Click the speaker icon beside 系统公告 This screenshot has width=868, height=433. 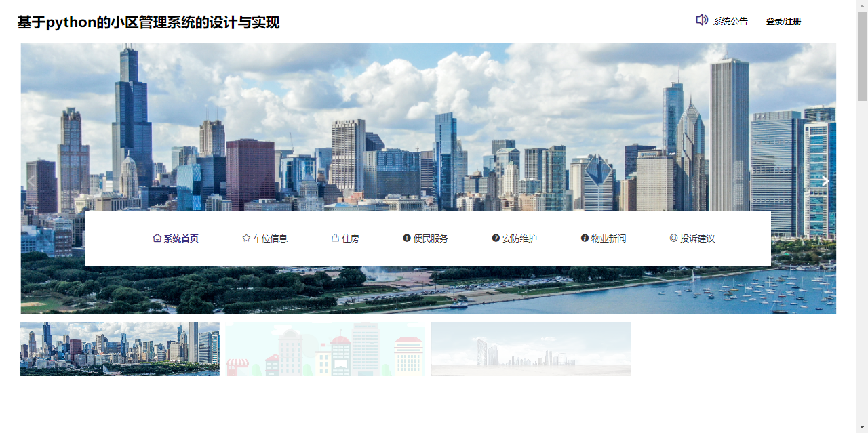pos(702,20)
